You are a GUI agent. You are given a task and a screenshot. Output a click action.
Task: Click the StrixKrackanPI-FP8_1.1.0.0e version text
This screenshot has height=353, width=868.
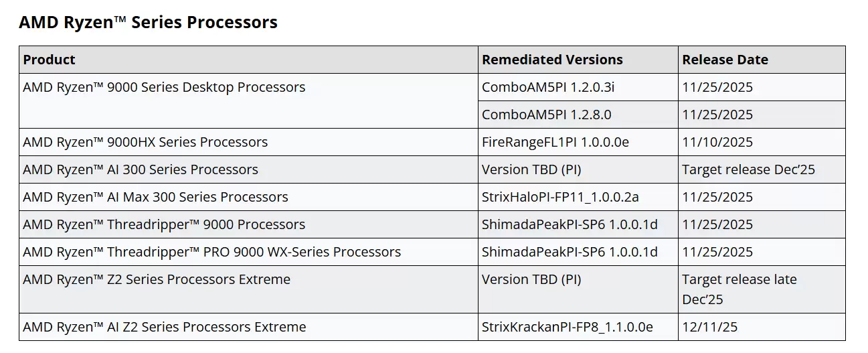coord(567,327)
